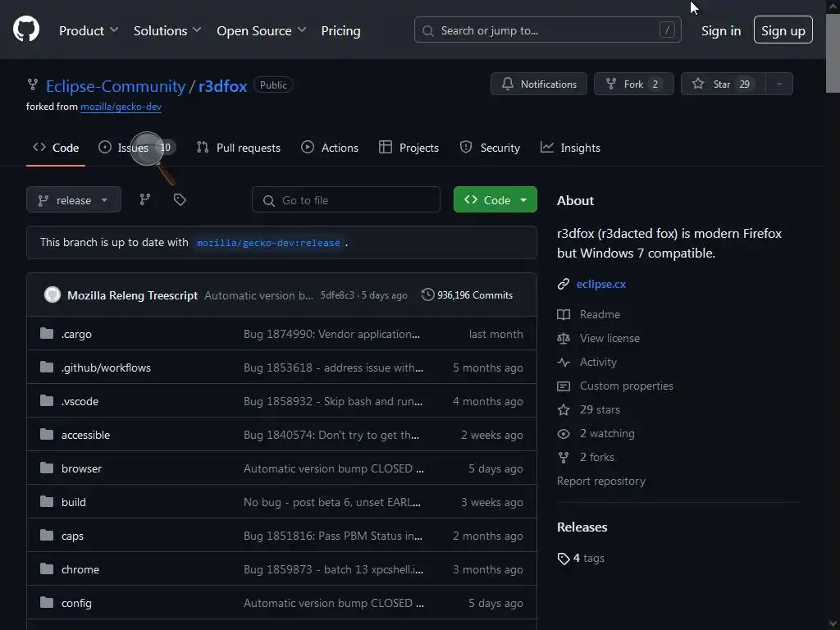The width and height of the screenshot is (840, 630).
Task: Click the star icon beside 29 stars
Action: click(x=563, y=410)
